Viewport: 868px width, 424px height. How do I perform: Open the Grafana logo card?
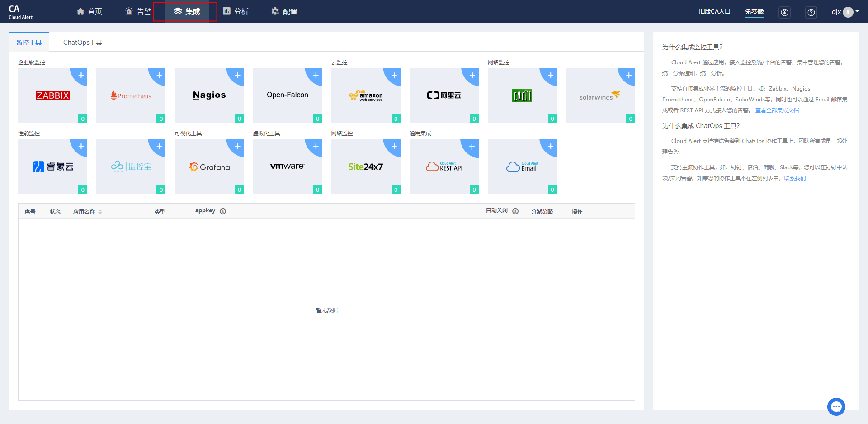(209, 167)
